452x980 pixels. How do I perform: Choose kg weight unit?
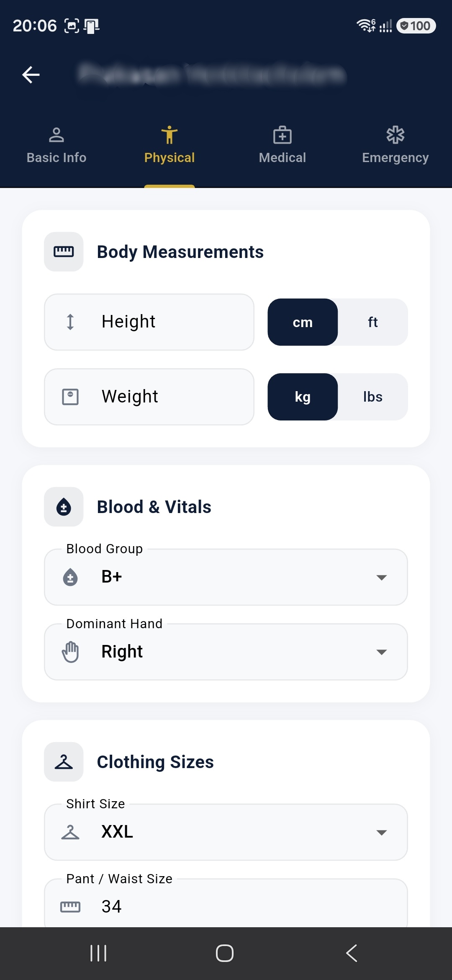[x=303, y=397]
